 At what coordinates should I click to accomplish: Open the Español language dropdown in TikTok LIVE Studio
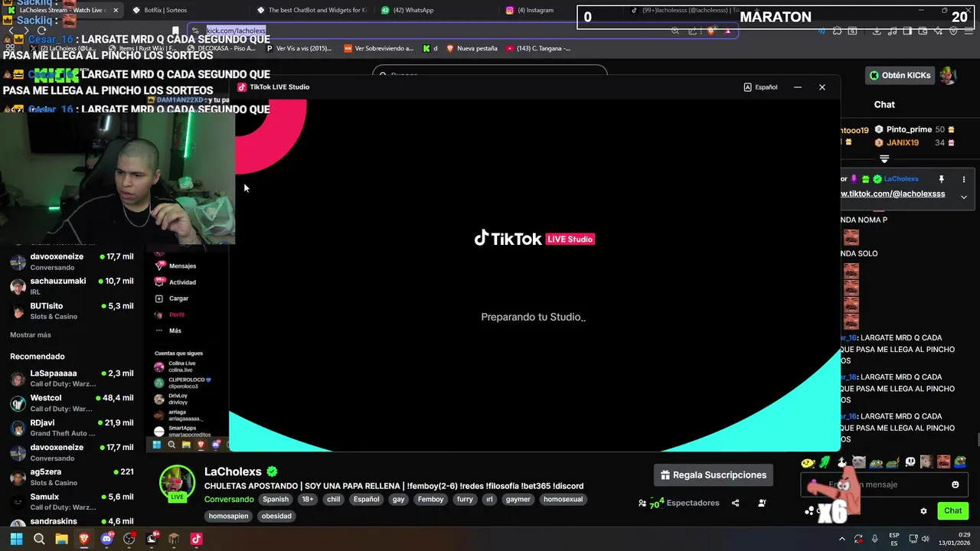760,87
